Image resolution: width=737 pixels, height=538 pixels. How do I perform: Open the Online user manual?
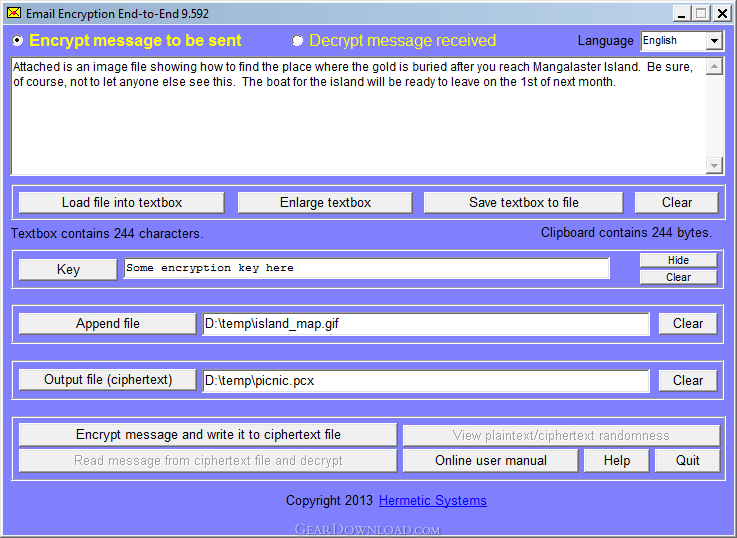pyautogui.click(x=491, y=460)
